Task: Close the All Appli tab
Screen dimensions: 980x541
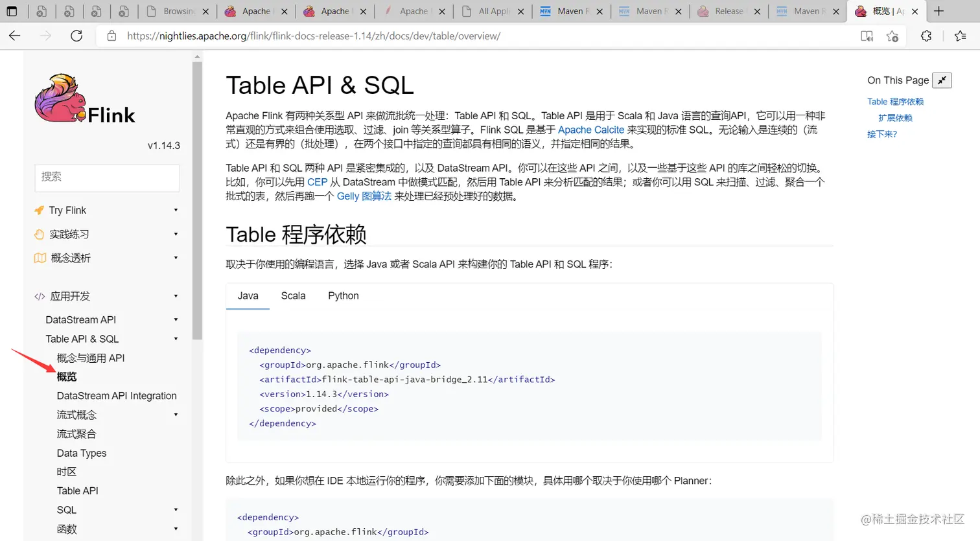Action: 520,11
